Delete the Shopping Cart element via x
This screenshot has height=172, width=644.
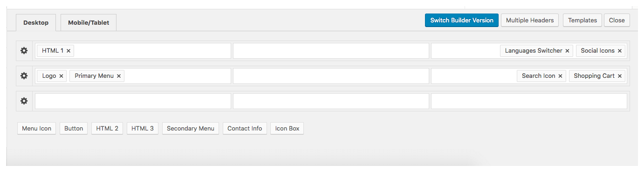[620, 76]
